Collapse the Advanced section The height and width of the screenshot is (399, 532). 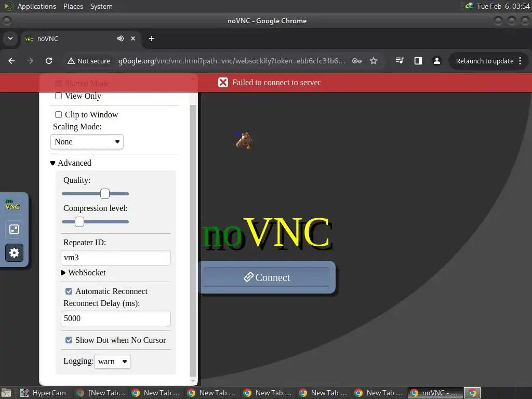click(x=71, y=163)
